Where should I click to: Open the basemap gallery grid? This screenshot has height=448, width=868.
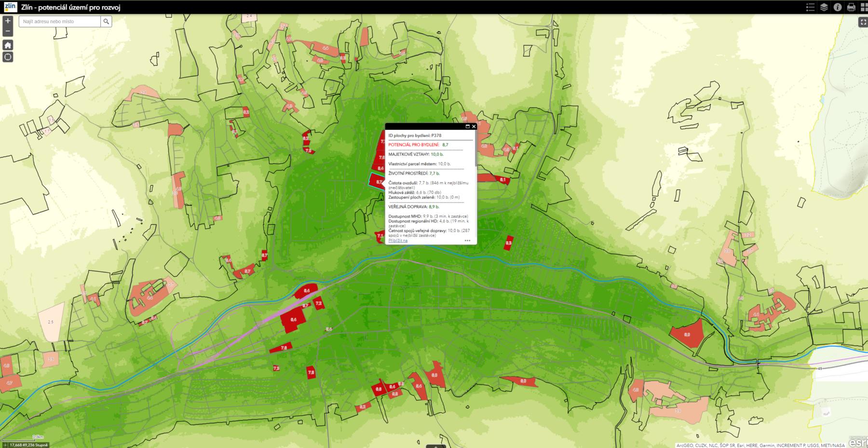pos(864,7)
